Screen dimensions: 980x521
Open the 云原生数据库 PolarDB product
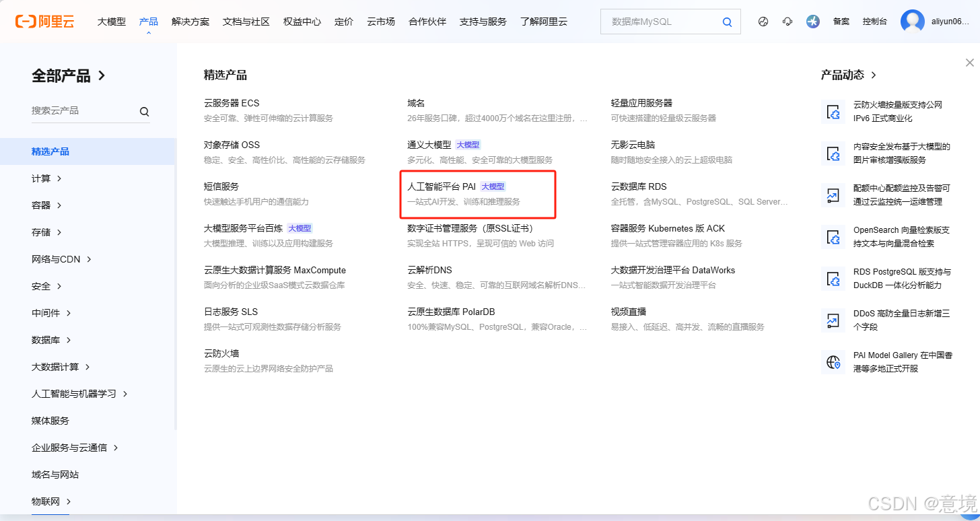(451, 312)
